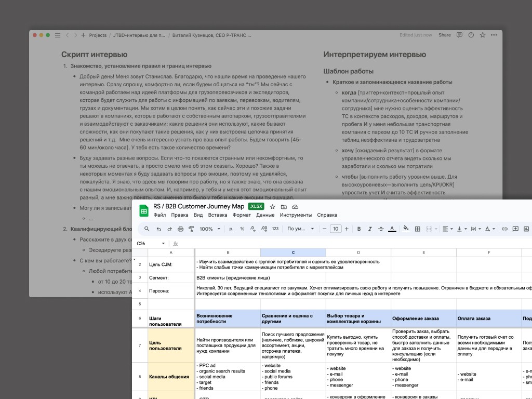Screen dimensions: 532x399
Task: Click the Share button in notes window
Action: coord(444,35)
